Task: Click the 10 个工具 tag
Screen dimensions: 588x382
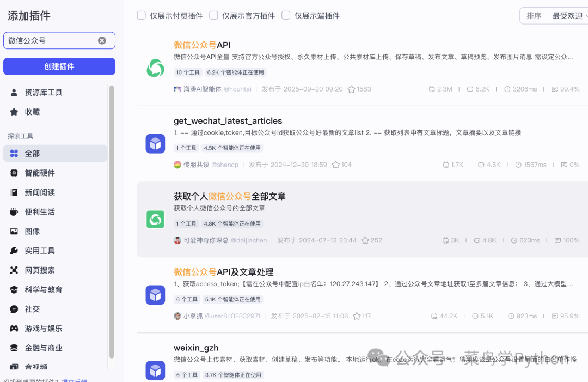Action: (x=188, y=72)
